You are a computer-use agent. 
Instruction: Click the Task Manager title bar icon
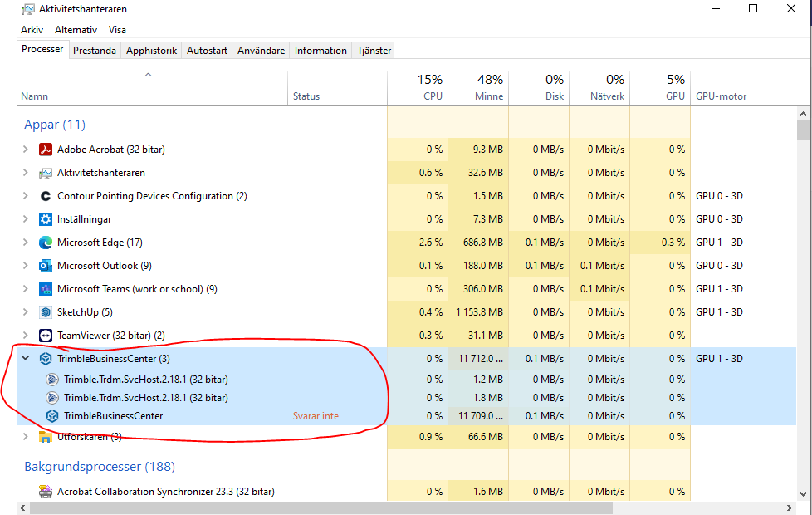pos(28,9)
